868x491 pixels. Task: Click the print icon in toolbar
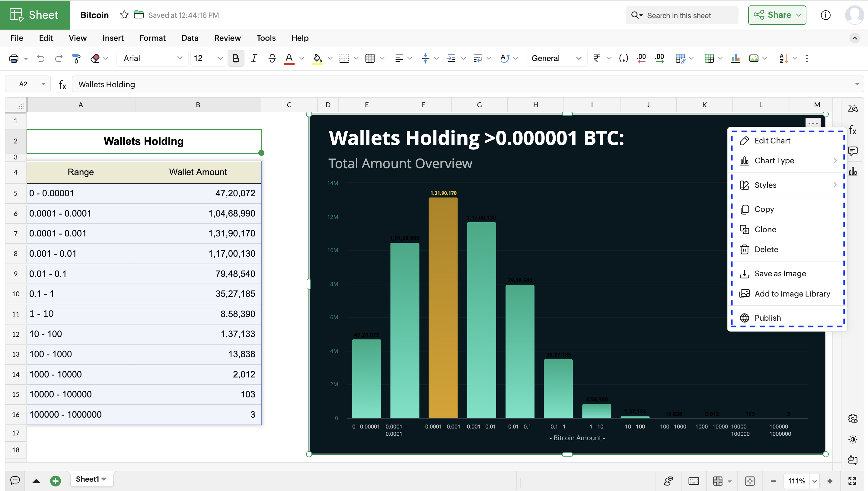click(x=14, y=58)
